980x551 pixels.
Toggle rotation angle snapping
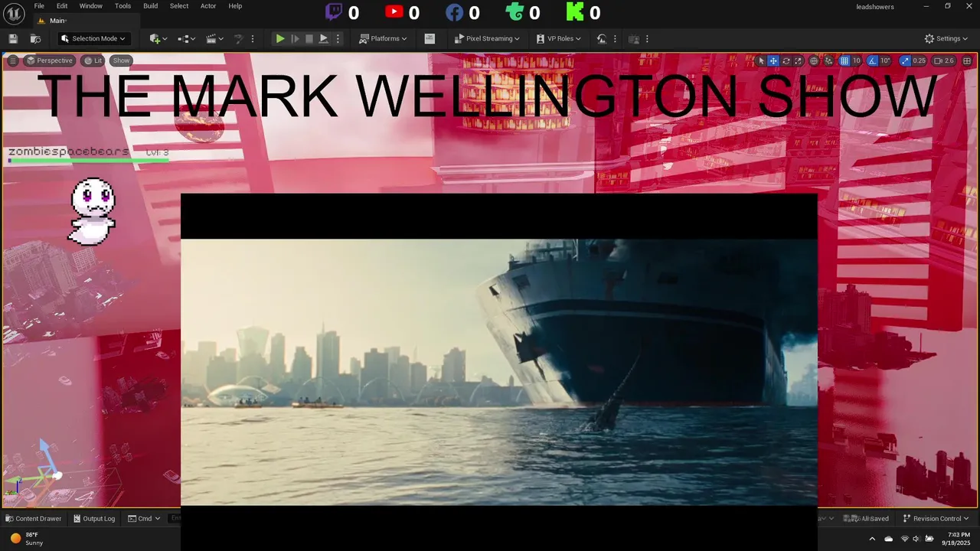tap(872, 60)
